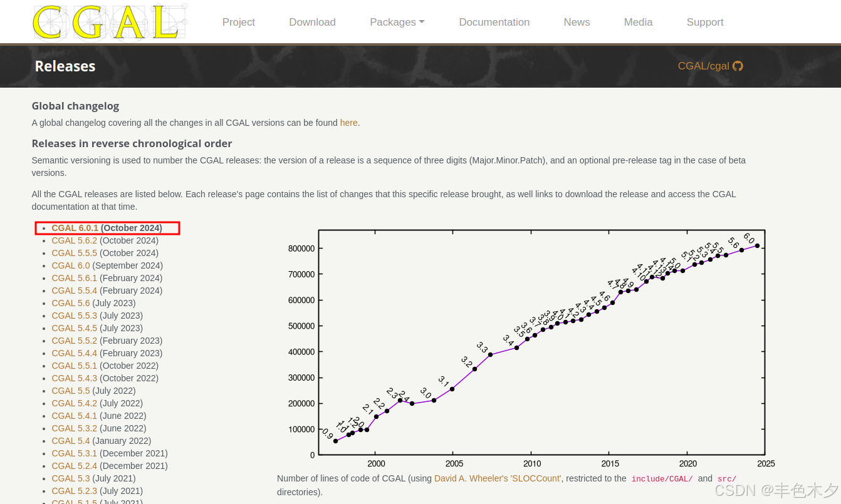Open the CGAL 5.6.2 release
841x504 pixels.
click(x=75, y=240)
